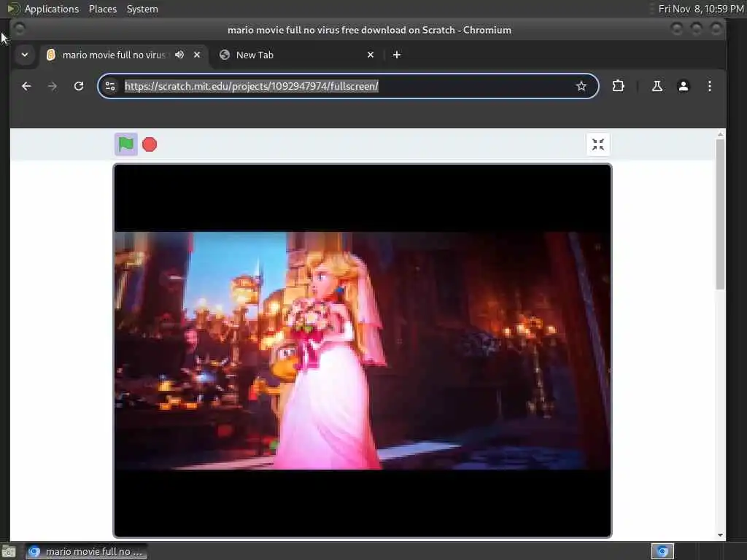The image size is (747, 560).
Task: Click the workspace switcher in bottom panel
Action: coord(662,551)
